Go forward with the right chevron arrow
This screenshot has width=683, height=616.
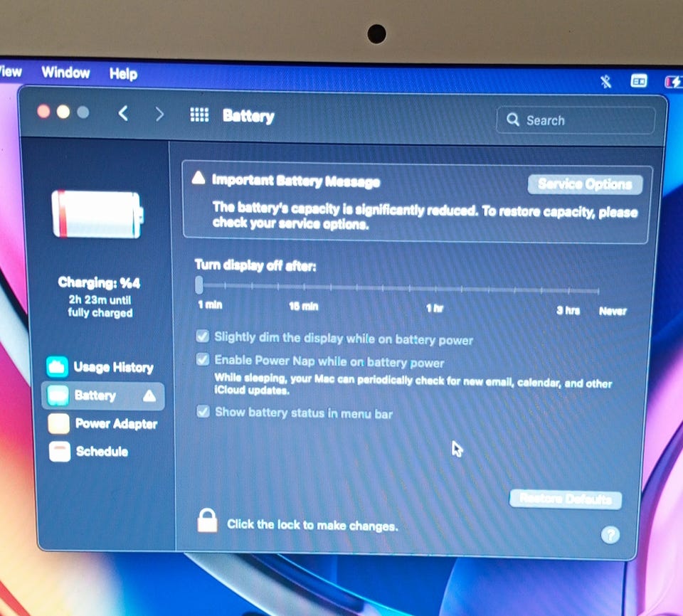point(160,114)
